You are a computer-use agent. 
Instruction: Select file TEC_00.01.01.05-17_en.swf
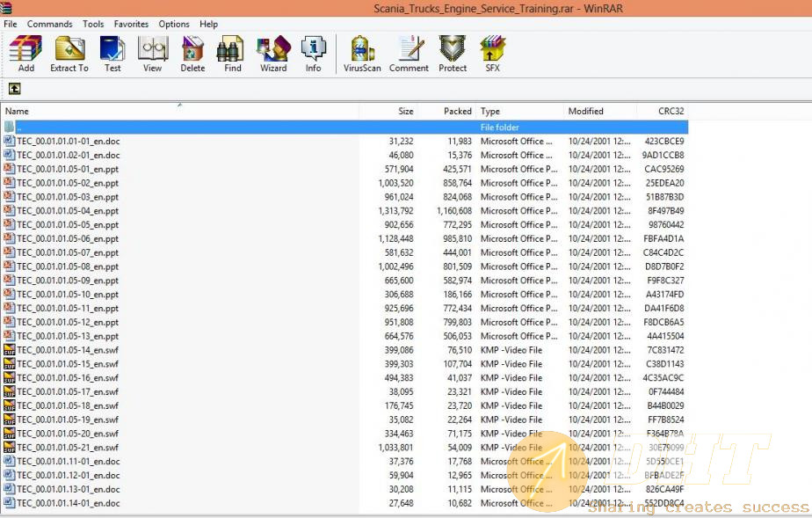click(x=344, y=392)
